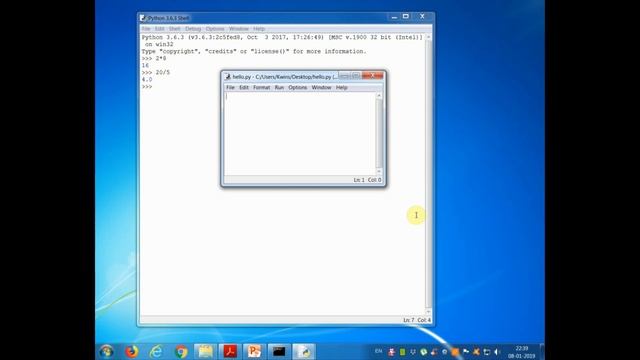
Task: Click 'Ln: 7 Col: 4' status in shell
Action: coord(417,320)
